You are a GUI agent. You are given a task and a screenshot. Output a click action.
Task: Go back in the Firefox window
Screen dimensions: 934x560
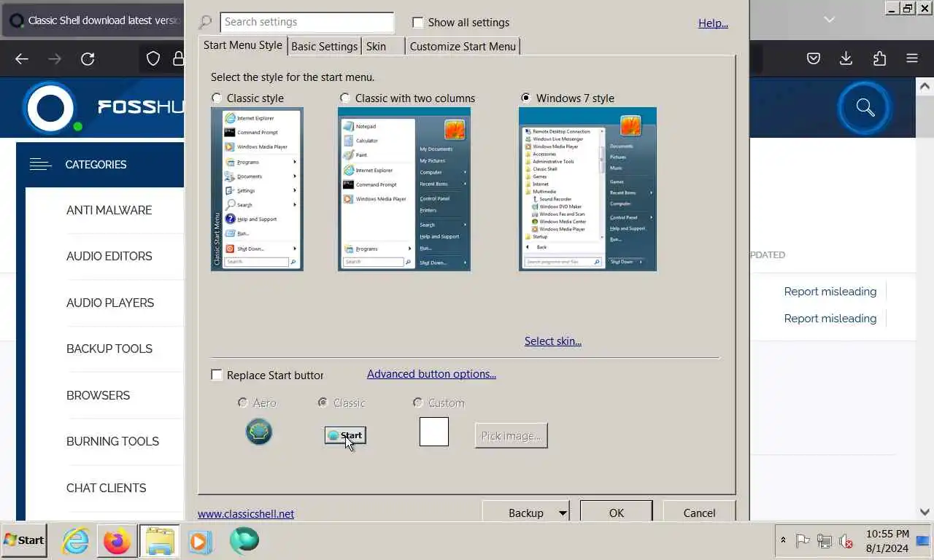22,59
